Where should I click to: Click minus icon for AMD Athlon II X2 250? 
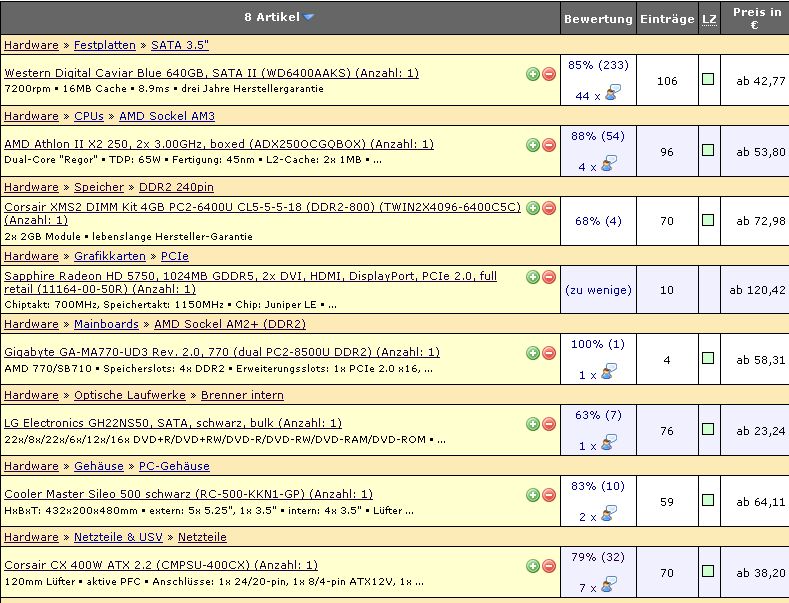(x=549, y=145)
